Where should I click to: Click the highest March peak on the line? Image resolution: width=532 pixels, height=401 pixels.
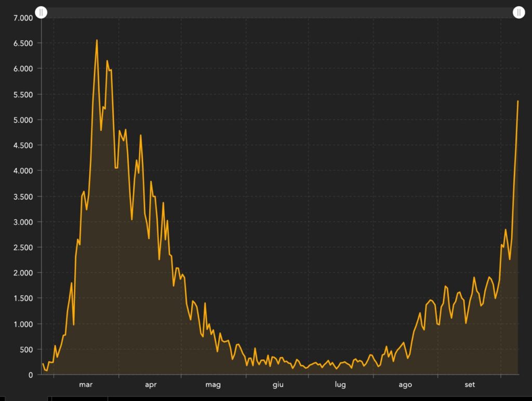[x=97, y=40]
